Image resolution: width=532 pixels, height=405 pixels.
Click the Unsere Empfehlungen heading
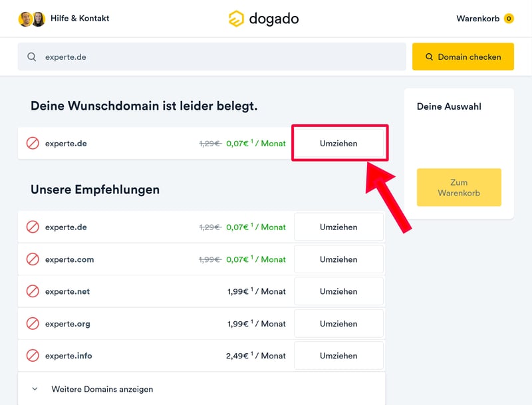pyautogui.click(x=95, y=190)
